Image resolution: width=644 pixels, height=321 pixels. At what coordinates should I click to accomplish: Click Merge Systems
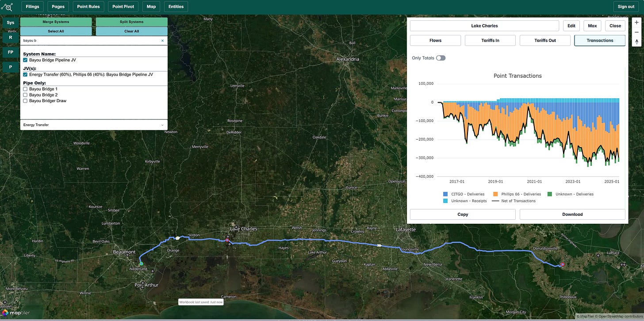[x=56, y=22]
